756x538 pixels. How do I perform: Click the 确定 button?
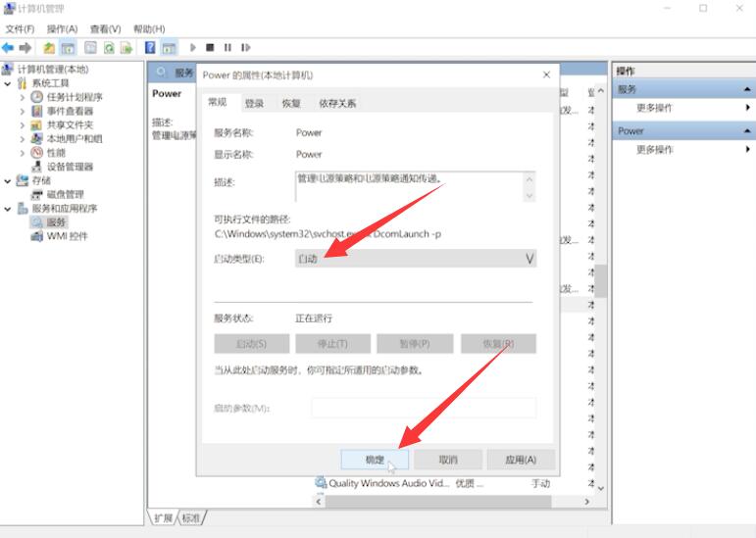[375, 460]
